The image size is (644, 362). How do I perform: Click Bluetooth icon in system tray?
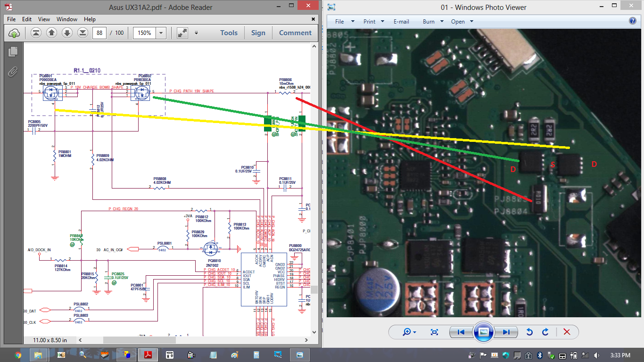tap(540, 355)
